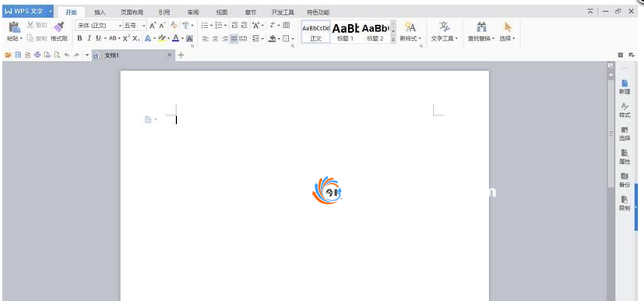Select justify alignment
This screenshot has width=644, height=301.
pyautogui.click(x=234, y=39)
